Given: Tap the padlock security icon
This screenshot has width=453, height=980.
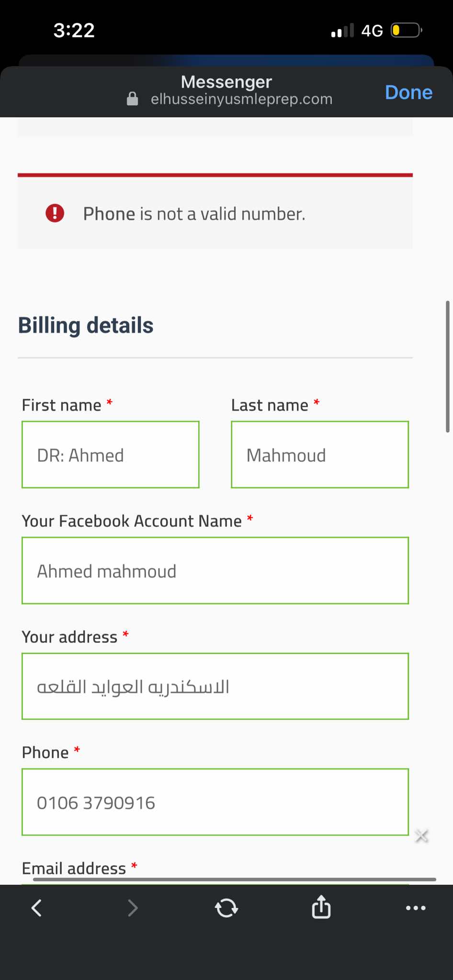Looking at the screenshot, I should pos(132,99).
